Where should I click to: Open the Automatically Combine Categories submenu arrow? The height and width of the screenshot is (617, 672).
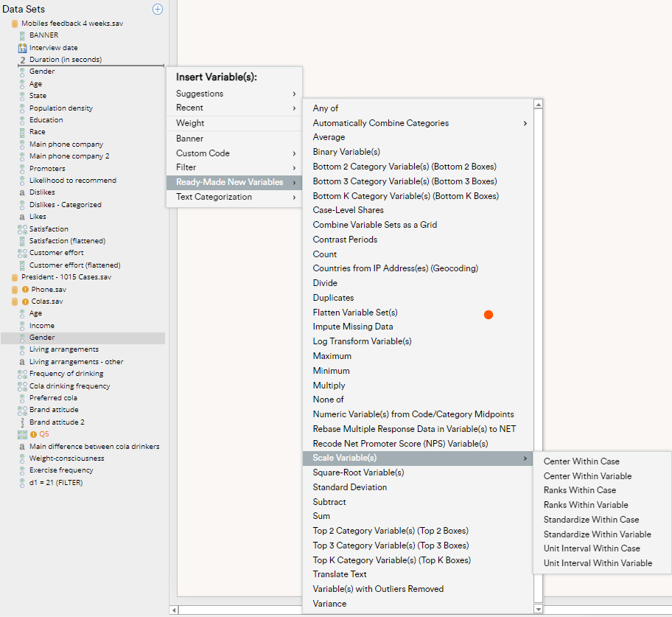coord(525,124)
